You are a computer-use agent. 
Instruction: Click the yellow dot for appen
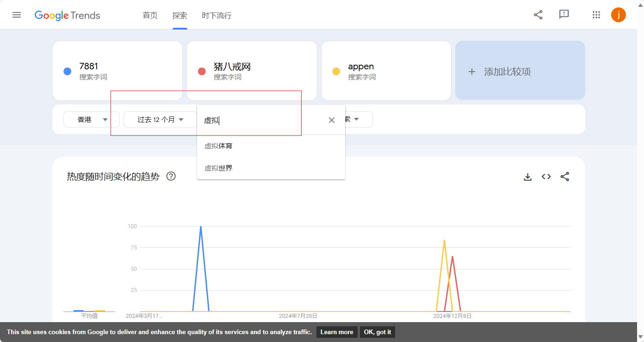[x=336, y=71]
